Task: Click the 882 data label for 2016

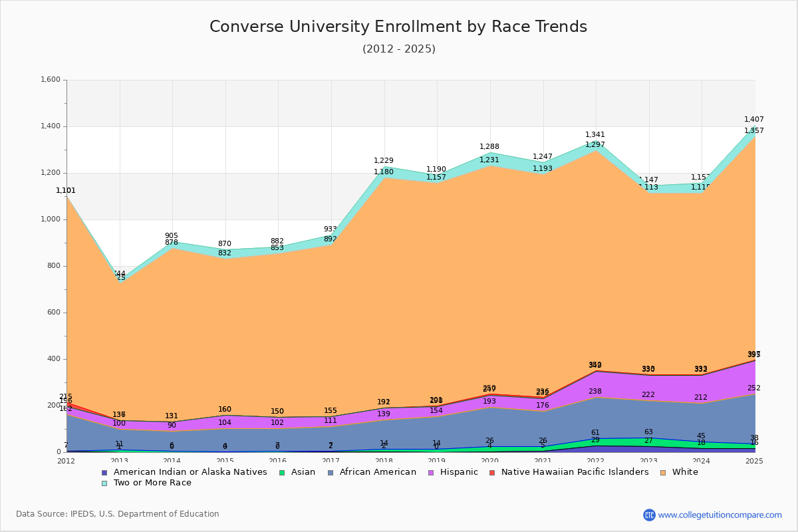Action: tap(277, 241)
